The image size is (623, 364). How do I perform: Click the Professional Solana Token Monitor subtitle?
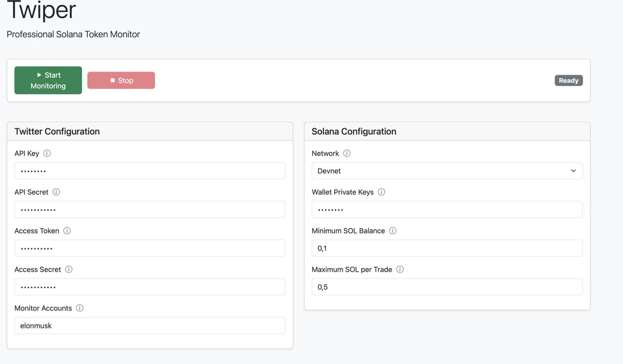[x=73, y=34]
